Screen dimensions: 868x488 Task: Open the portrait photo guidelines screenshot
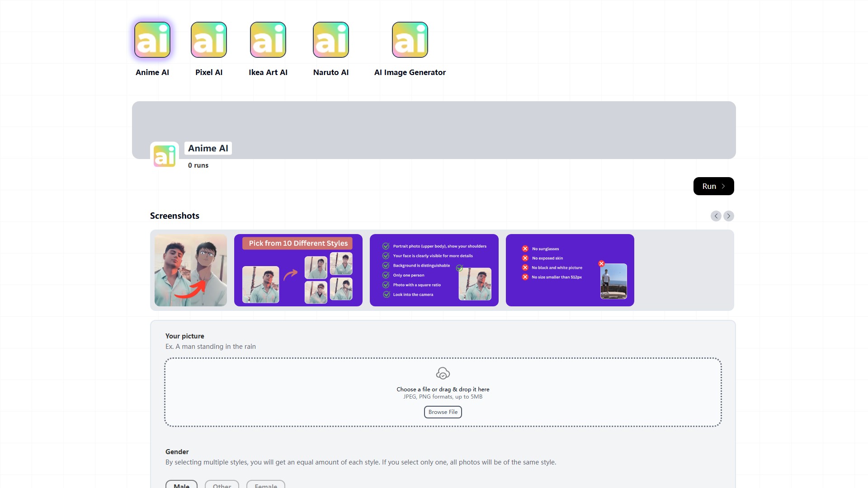(434, 270)
